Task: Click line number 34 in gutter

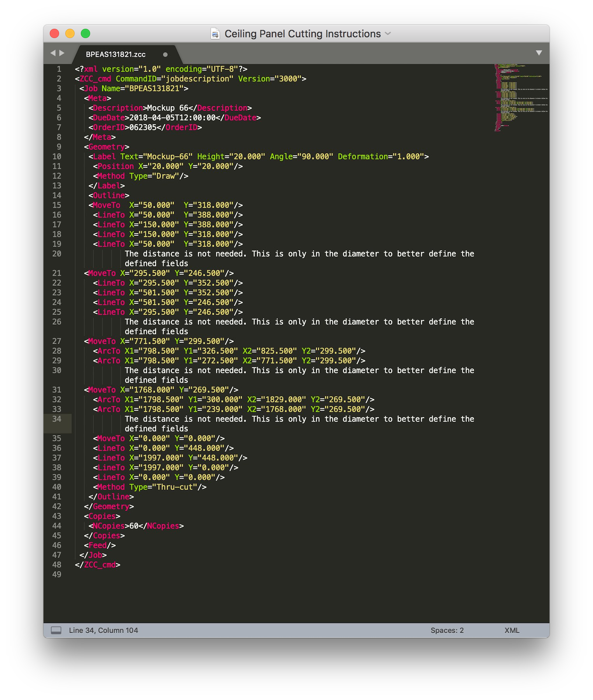Action: [57, 419]
